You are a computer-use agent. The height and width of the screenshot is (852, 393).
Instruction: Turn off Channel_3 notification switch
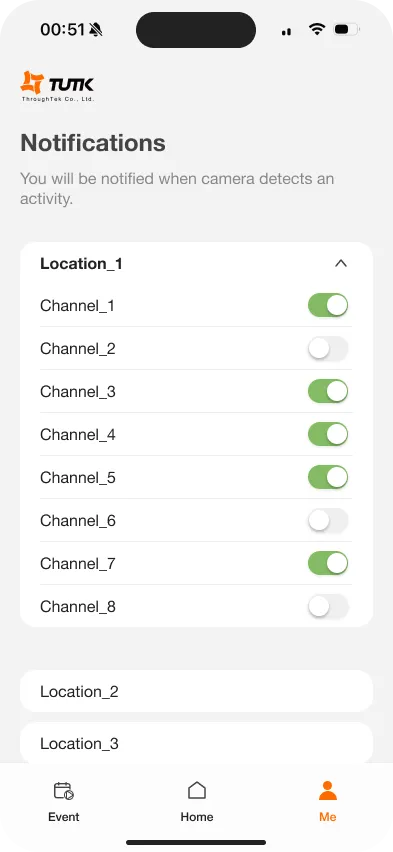click(x=328, y=391)
